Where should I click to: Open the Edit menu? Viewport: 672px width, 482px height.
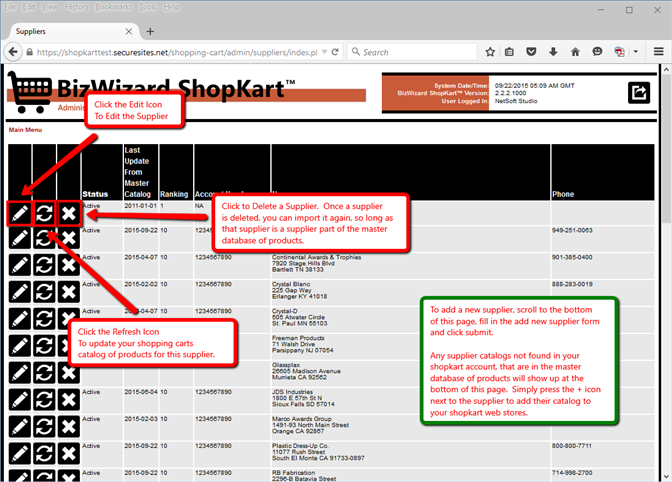pyautogui.click(x=29, y=7)
